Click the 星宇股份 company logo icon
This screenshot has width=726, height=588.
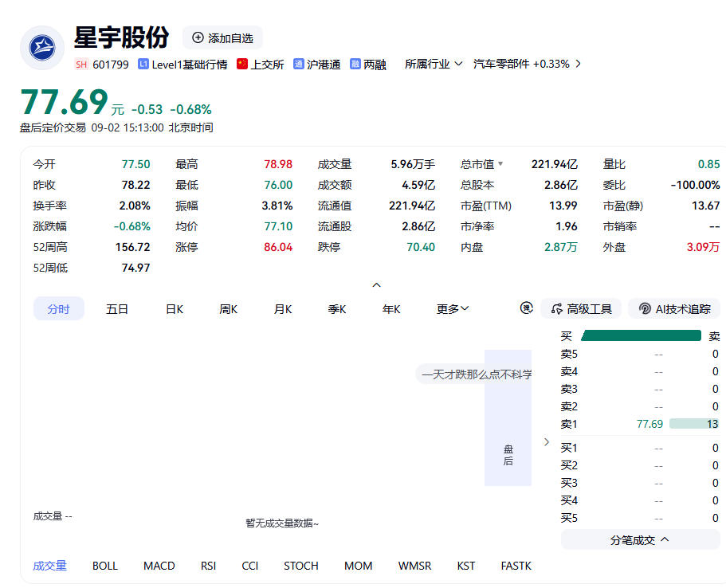pyautogui.click(x=42, y=48)
